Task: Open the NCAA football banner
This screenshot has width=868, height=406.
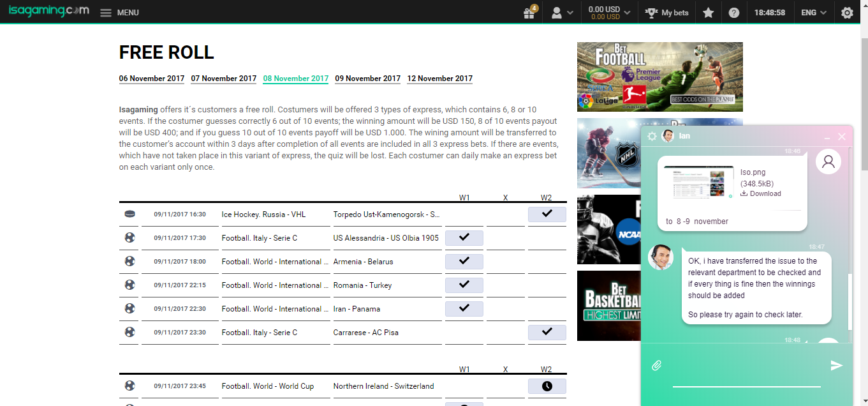Action: pyautogui.click(x=608, y=229)
